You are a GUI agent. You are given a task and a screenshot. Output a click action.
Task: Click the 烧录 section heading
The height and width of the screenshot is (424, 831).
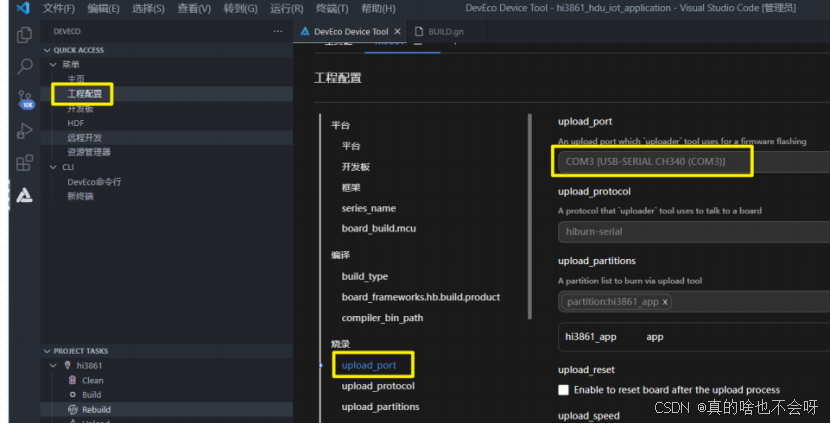(x=341, y=344)
